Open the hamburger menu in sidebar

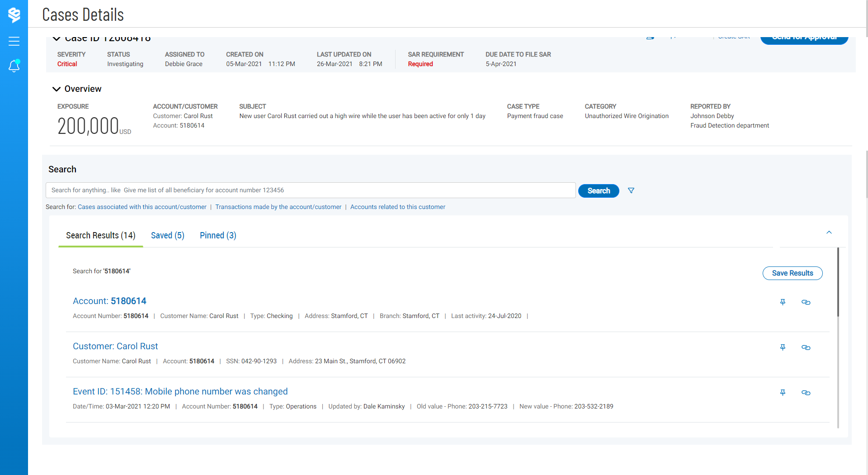tap(14, 41)
